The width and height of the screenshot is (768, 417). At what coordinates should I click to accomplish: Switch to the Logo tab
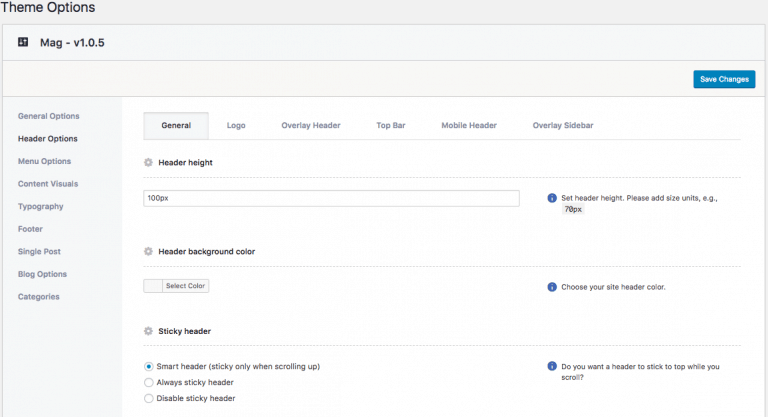(236, 126)
